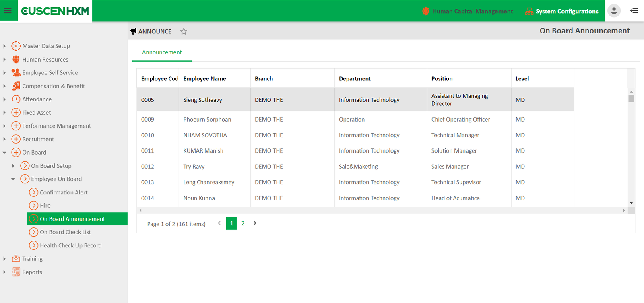The image size is (644, 303).
Task: Click the collapse panel icon at top right
Action: point(634,11)
